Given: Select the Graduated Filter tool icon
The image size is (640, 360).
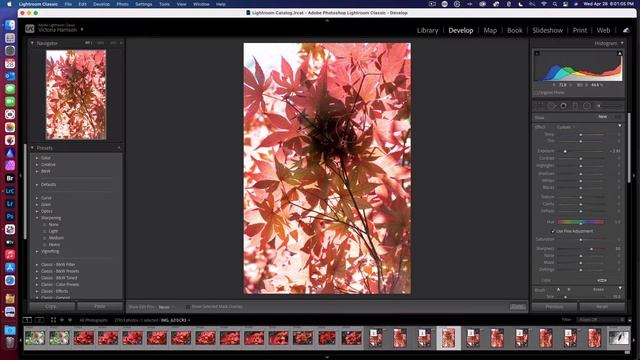Looking at the screenshot, I should [575, 106].
